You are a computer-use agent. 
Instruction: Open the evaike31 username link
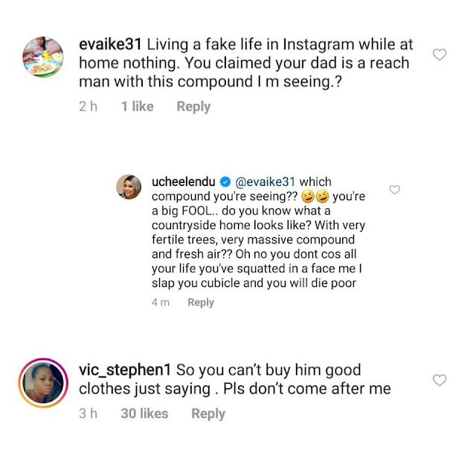[x=110, y=45]
